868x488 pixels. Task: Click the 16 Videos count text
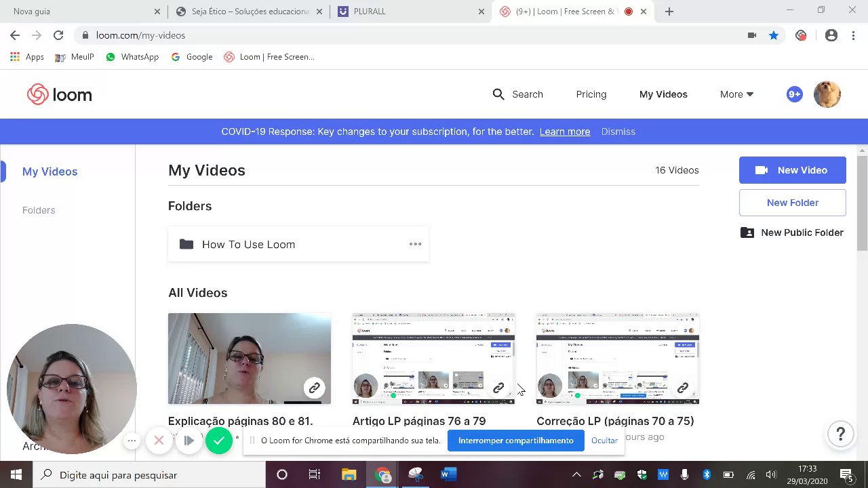[677, 170]
